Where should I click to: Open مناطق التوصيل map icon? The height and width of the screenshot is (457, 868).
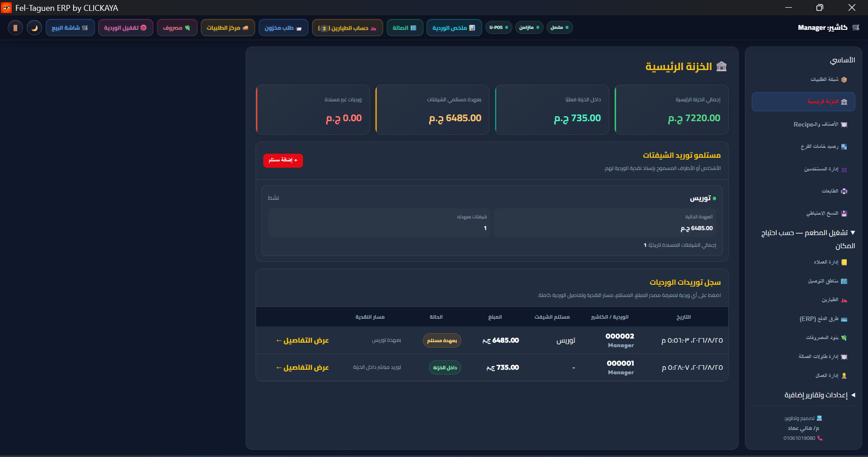point(844,281)
